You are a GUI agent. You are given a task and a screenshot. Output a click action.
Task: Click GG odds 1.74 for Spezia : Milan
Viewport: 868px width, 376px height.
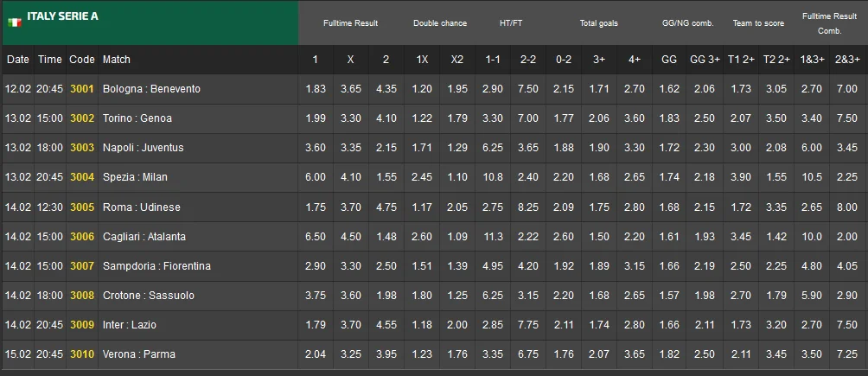click(x=669, y=177)
